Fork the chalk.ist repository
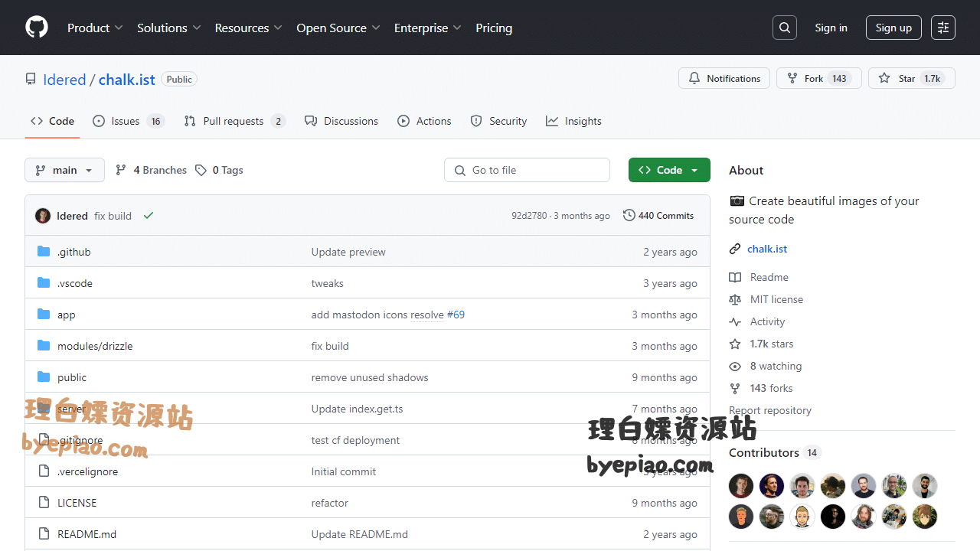This screenshot has height=551, width=980. tap(819, 78)
